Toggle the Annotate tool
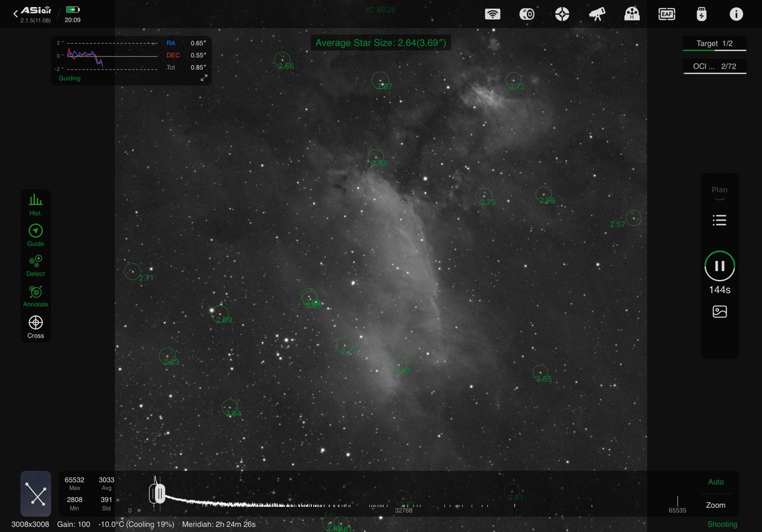 (x=36, y=296)
